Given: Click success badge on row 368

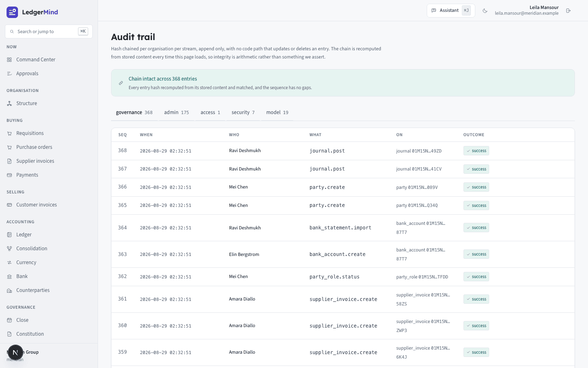Looking at the screenshot, I should (x=476, y=151).
